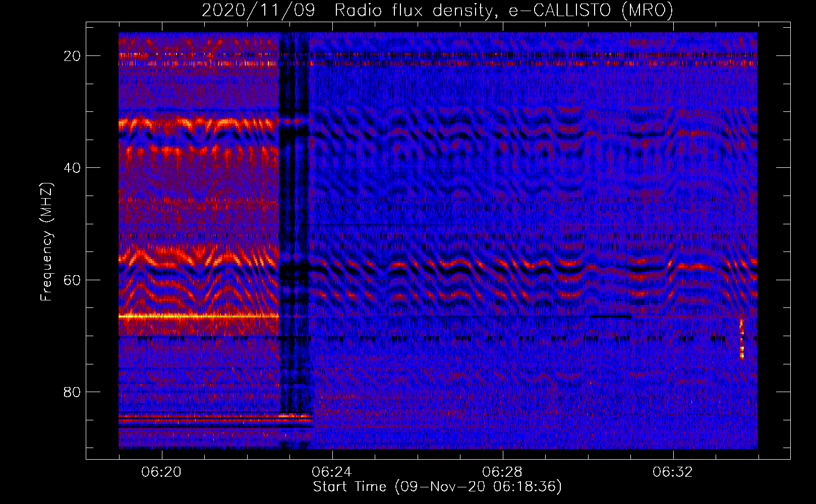Click the plot title '2020/11/09 Radio flux density'
The image size is (816, 504).
tap(437, 10)
